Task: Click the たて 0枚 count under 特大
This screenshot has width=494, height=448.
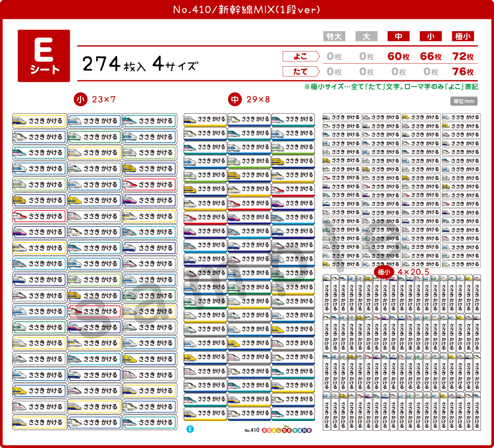Action: (334, 71)
